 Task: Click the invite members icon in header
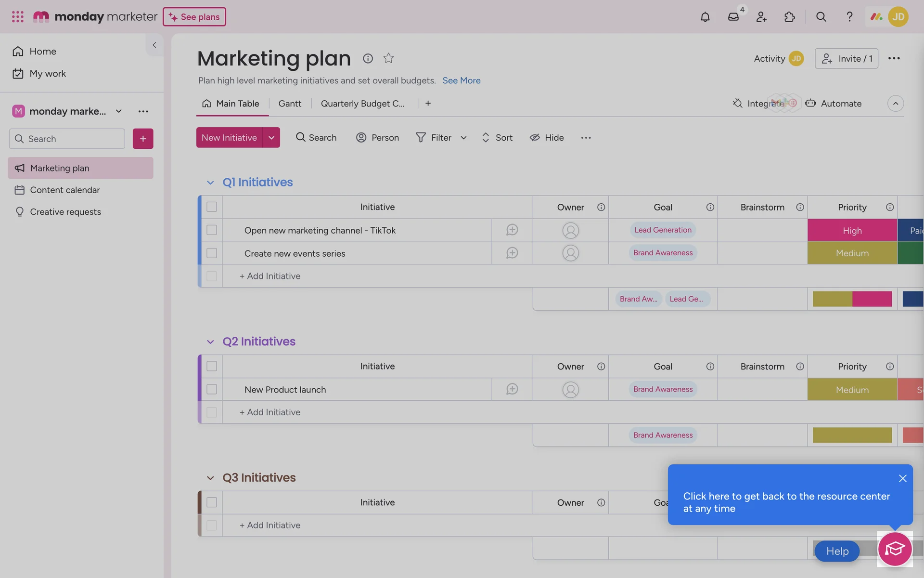coord(761,17)
